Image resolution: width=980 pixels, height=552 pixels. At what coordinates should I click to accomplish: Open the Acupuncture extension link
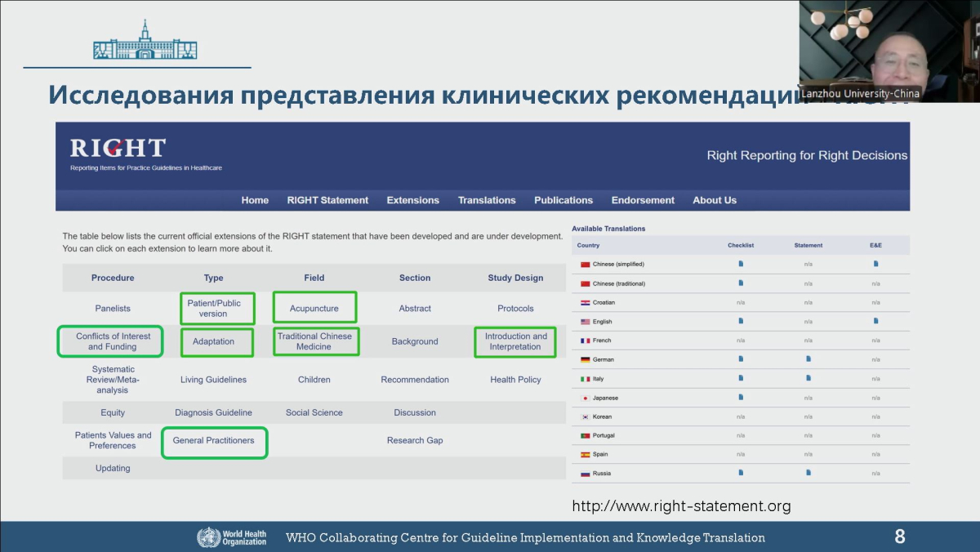pos(314,309)
